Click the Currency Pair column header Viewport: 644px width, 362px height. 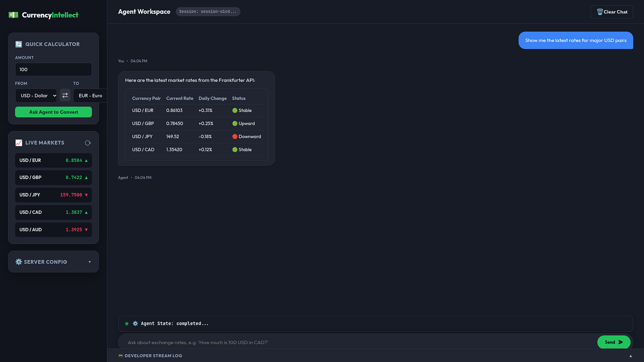tap(146, 98)
